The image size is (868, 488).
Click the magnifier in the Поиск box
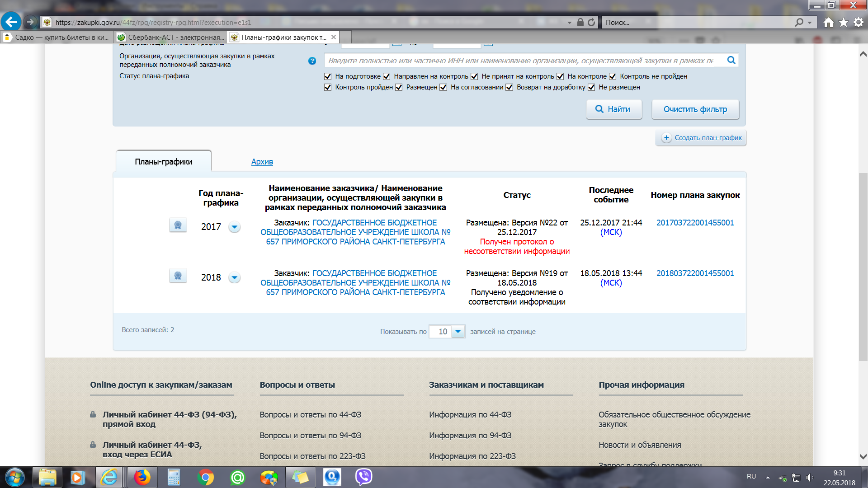coord(799,22)
